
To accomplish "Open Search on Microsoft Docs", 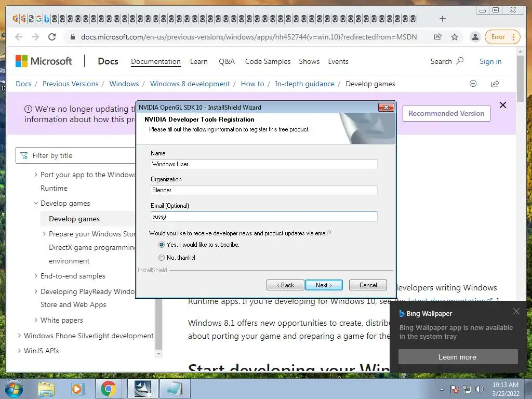I will tap(447, 61).
